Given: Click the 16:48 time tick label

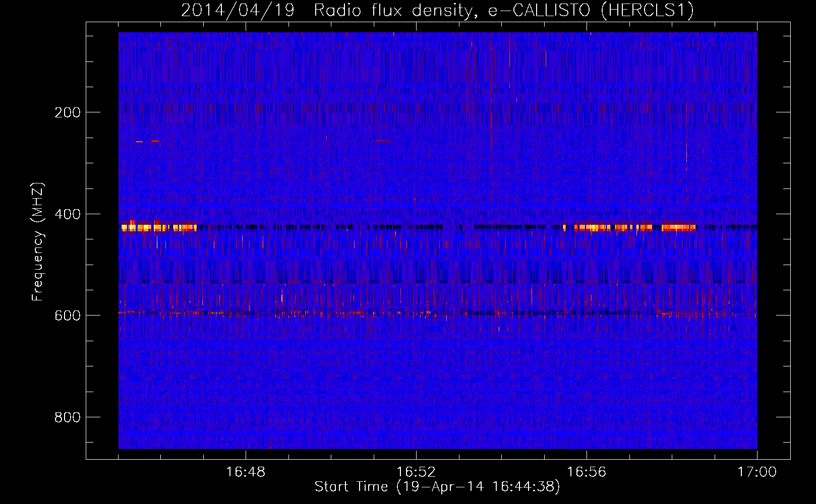Looking at the screenshot, I should pyautogui.click(x=246, y=472).
